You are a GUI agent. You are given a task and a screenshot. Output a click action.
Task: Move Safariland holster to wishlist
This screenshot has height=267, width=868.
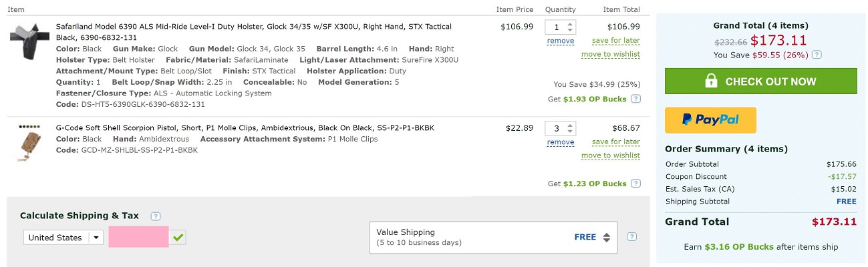pyautogui.click(x=610, y=55)
